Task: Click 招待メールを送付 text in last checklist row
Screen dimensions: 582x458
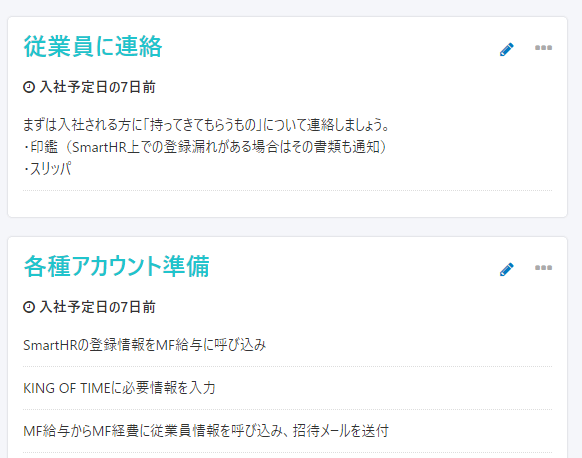Action: pyautogui.click(x=341, y=431)
